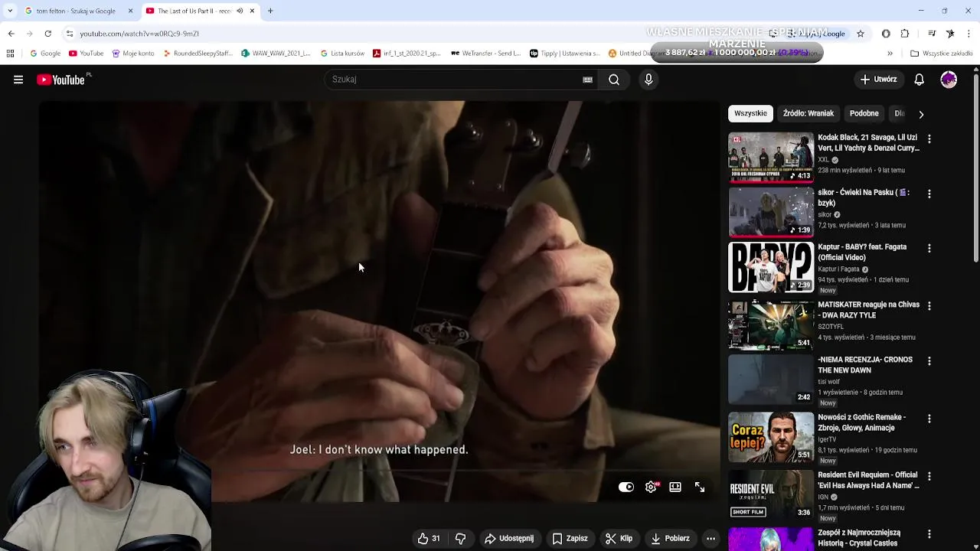Open options for Gothic Remake video
Viewport: 980px width, 551px height.
[x=929, y=419]
